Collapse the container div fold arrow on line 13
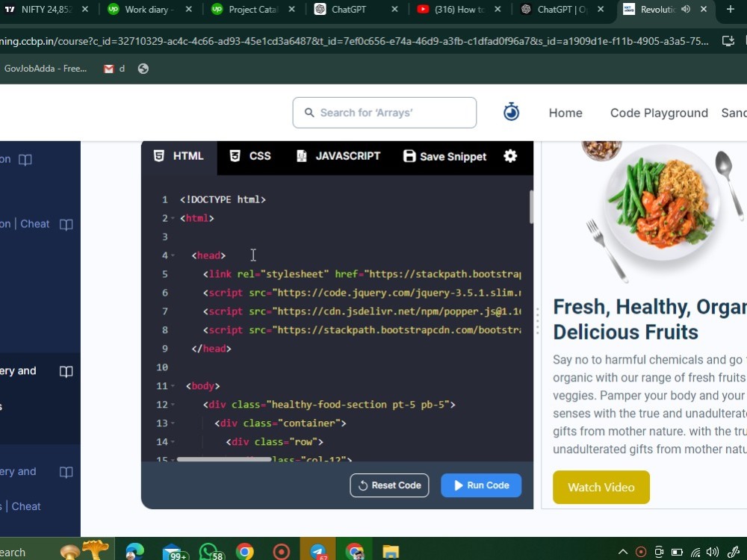Image resolution: width=747 pixels, height=560 pixels. (x=173, y=423)
